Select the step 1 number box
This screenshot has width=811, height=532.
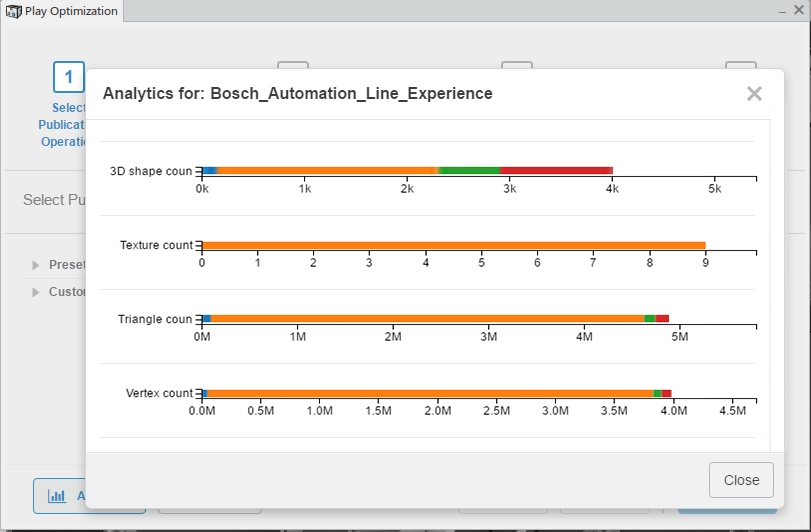point(68,77)
